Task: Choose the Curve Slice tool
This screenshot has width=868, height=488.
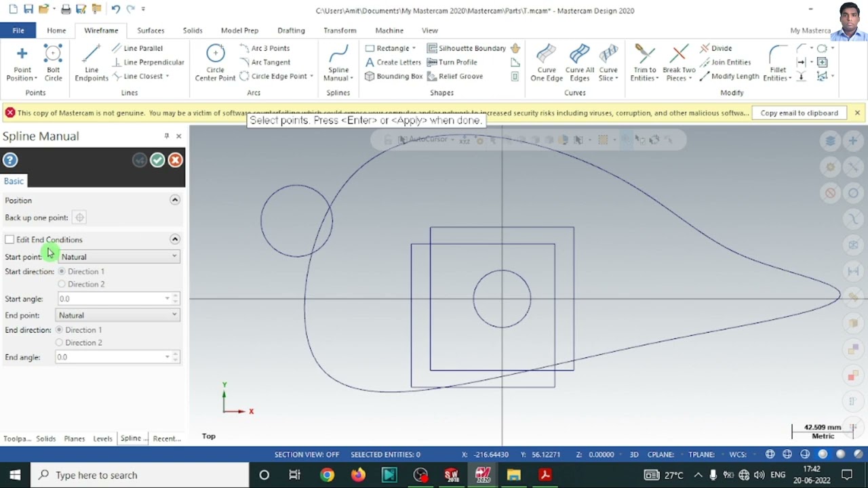Action: 608,63
